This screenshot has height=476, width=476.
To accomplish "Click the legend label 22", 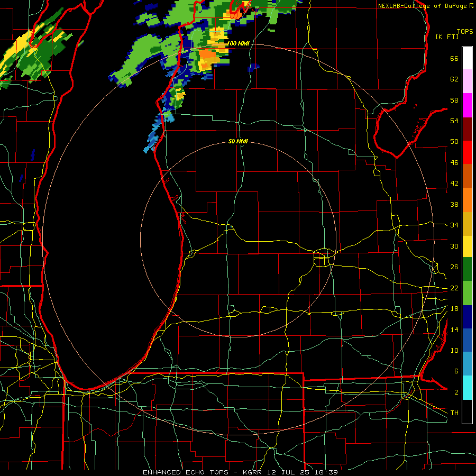I will point(454,288).
